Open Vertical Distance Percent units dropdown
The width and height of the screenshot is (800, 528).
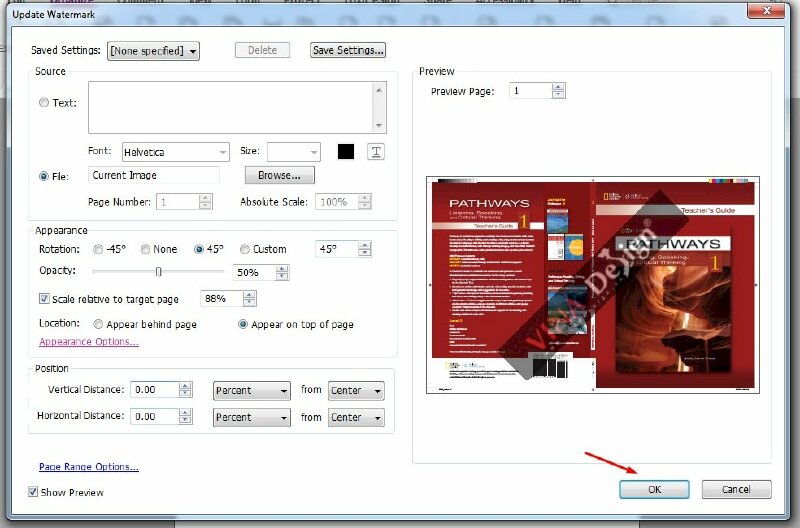click(251, 390)
